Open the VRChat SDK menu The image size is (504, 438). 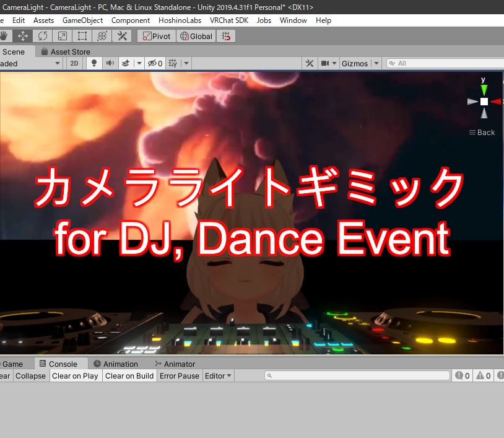point(229,20)
